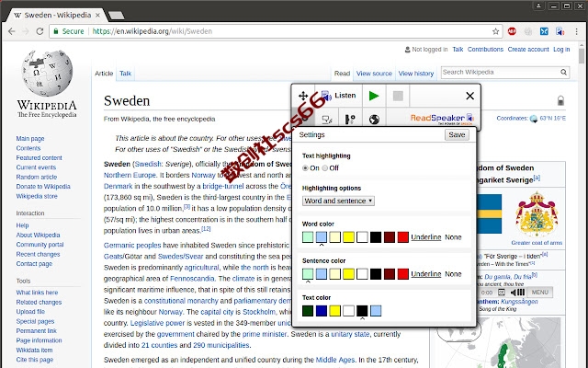Pick light blue Word color swatch
588x368 pixels.
click(x=322, y=237)
